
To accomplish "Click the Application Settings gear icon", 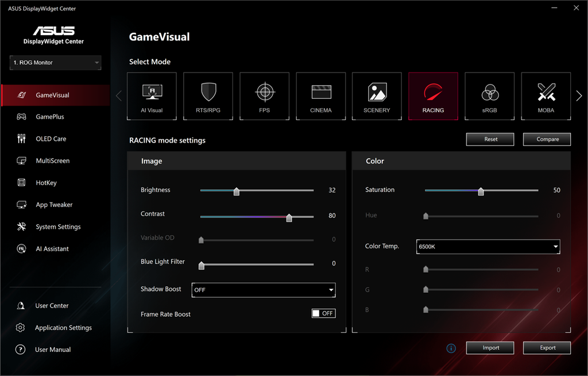I will click(20, 328).
